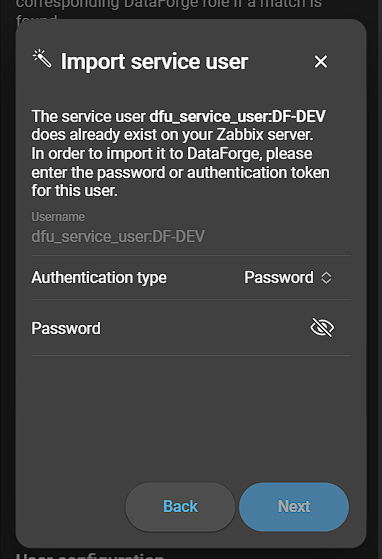This screenshot has height=559, width=382.
Task: Select the Authentication type row label
Action: click(99, 278)
